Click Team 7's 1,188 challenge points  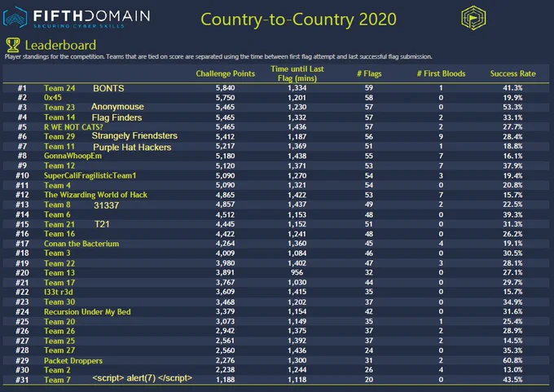[225, 379]
